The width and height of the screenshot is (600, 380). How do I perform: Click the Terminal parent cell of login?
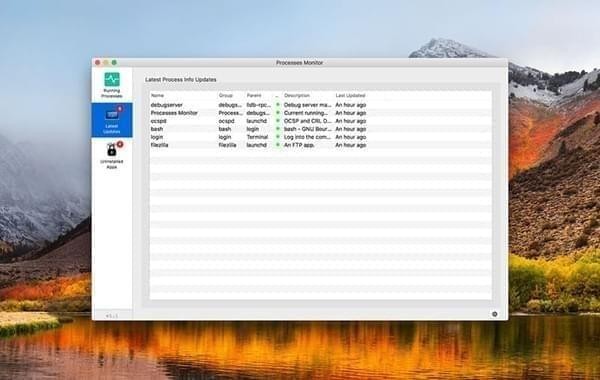pyautogui.click(x=258, y=137)
